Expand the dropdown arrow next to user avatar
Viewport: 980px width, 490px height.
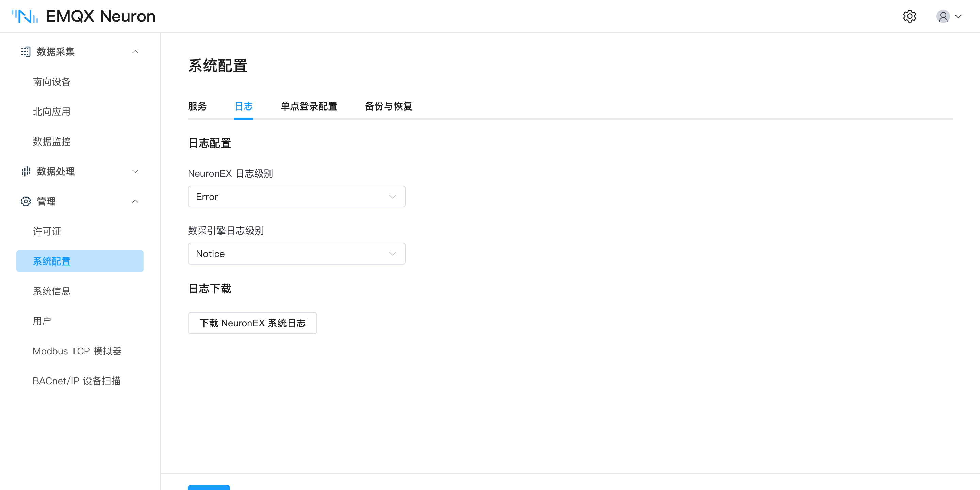pyautogui.click(x=958, y=16)
